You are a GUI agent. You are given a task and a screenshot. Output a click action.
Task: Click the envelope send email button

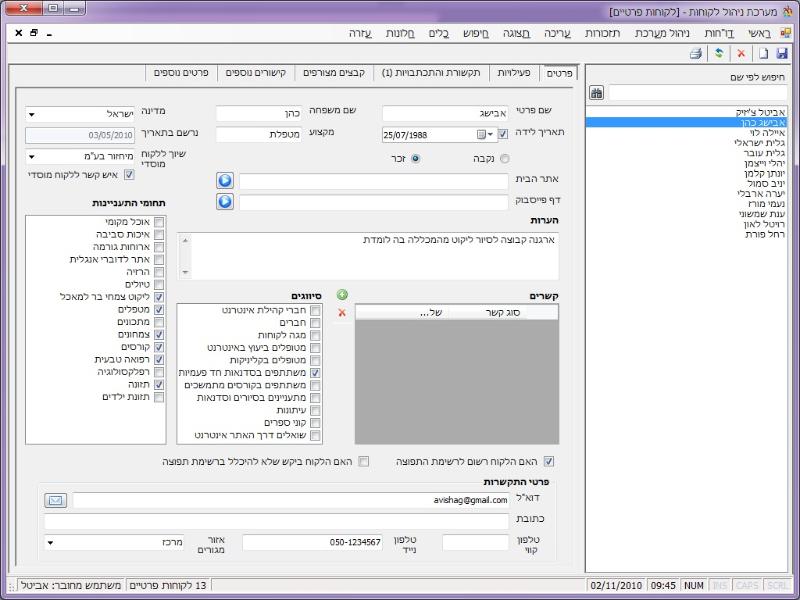click(x=56, y=500)
